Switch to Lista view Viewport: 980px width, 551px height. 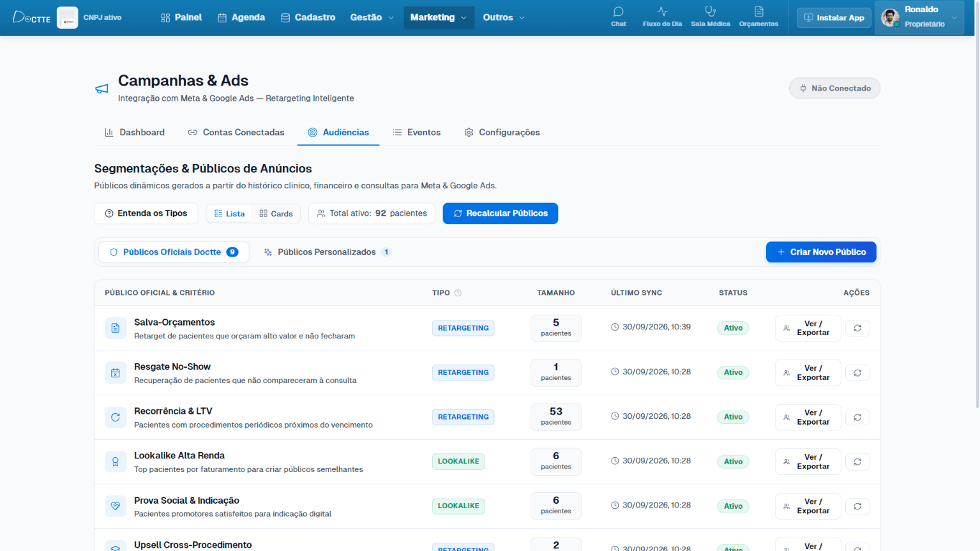(230, 213)
